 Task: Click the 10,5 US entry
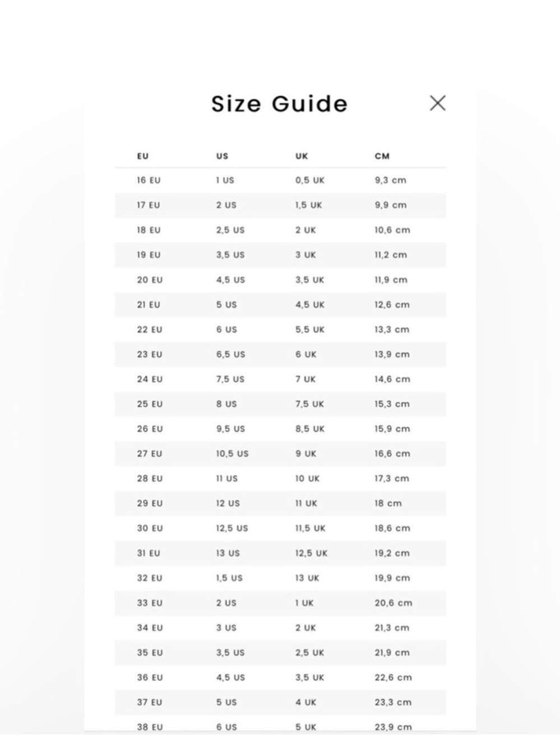pyautogui.click(x=232, y=454)
